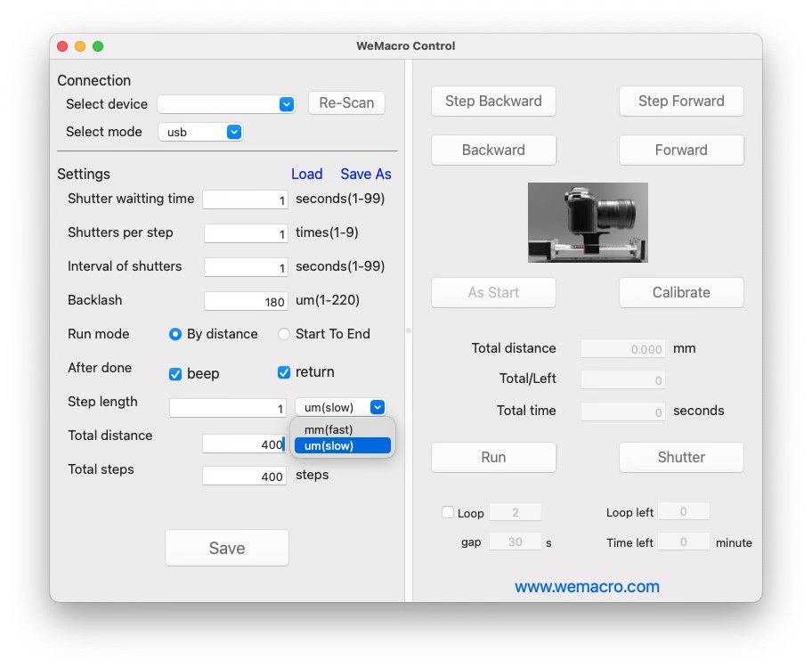Image resolution: width=812 pixels, height=668 pixels.
Task: Click the gap seconds field
Action: point(516,542)
